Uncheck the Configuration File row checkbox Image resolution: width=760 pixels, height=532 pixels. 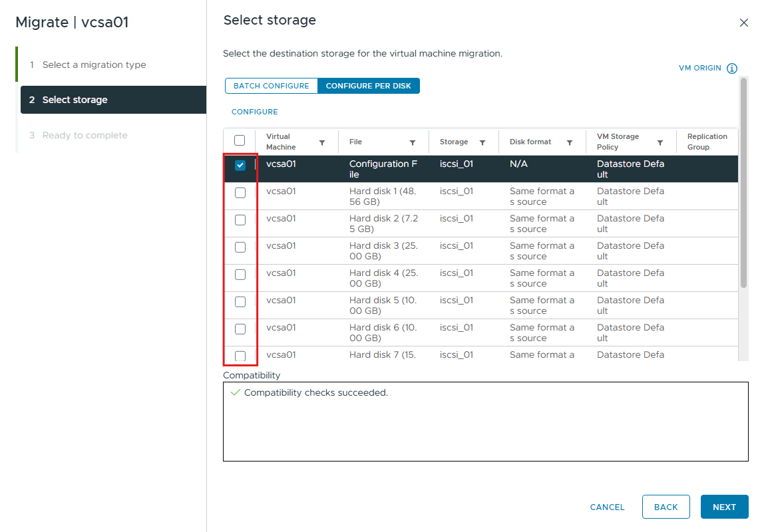pos(240,165)
